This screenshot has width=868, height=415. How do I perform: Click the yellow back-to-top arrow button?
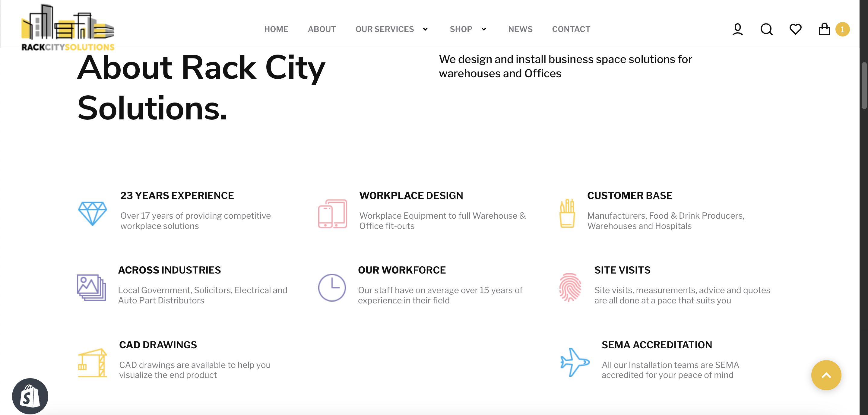826,375
